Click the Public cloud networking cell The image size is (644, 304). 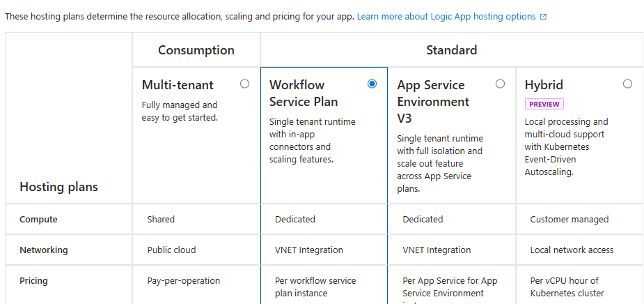(x=171, y=250)
